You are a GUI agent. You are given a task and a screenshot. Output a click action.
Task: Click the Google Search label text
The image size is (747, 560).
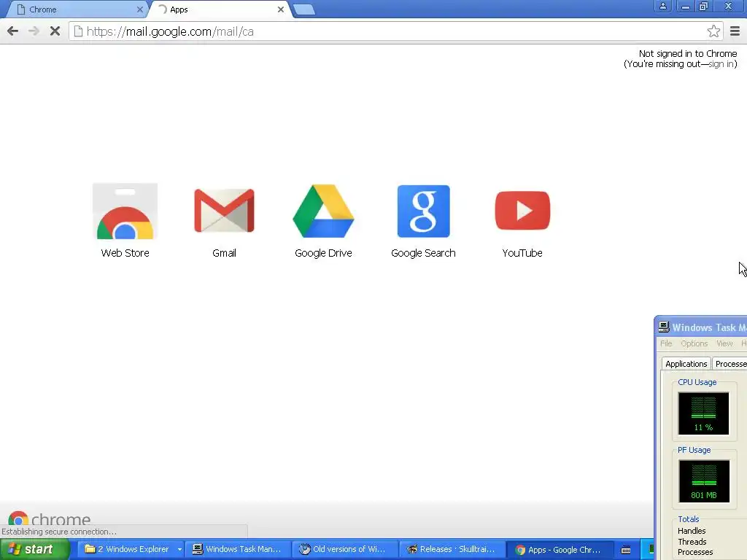pos(424,253)
